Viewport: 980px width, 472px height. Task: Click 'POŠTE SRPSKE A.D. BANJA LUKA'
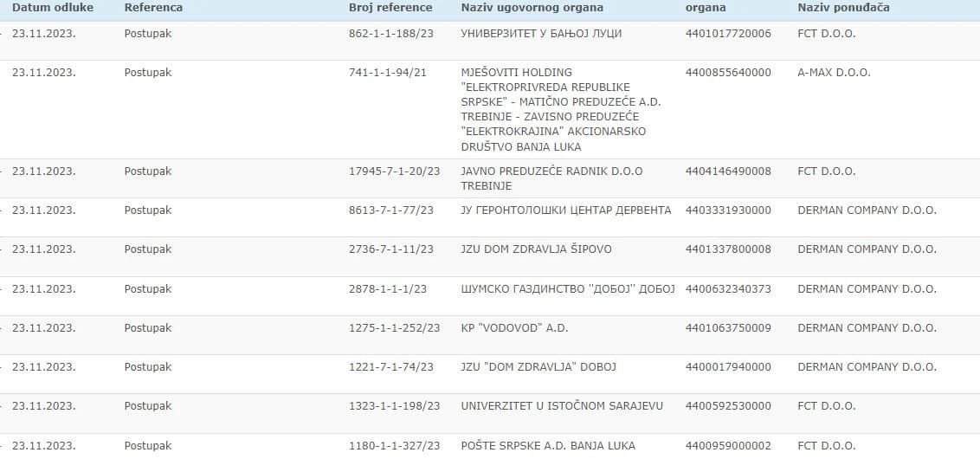coord(547,446)
